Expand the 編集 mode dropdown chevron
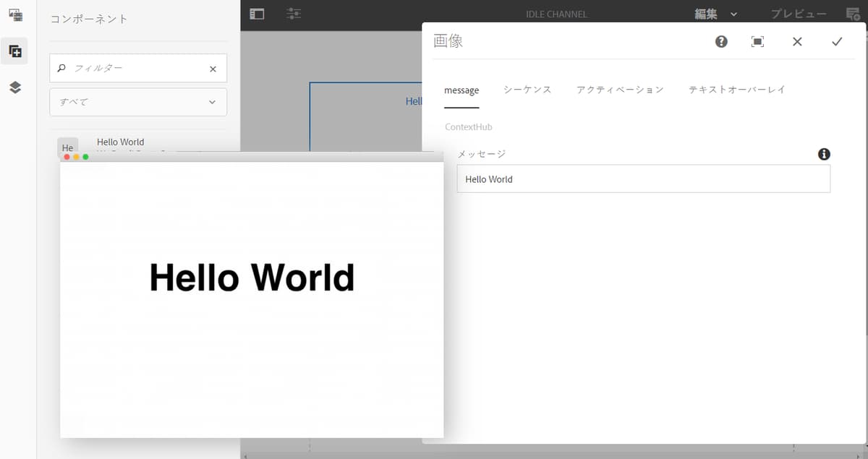This screenshot has height=459, width=868. click(734, 13)
